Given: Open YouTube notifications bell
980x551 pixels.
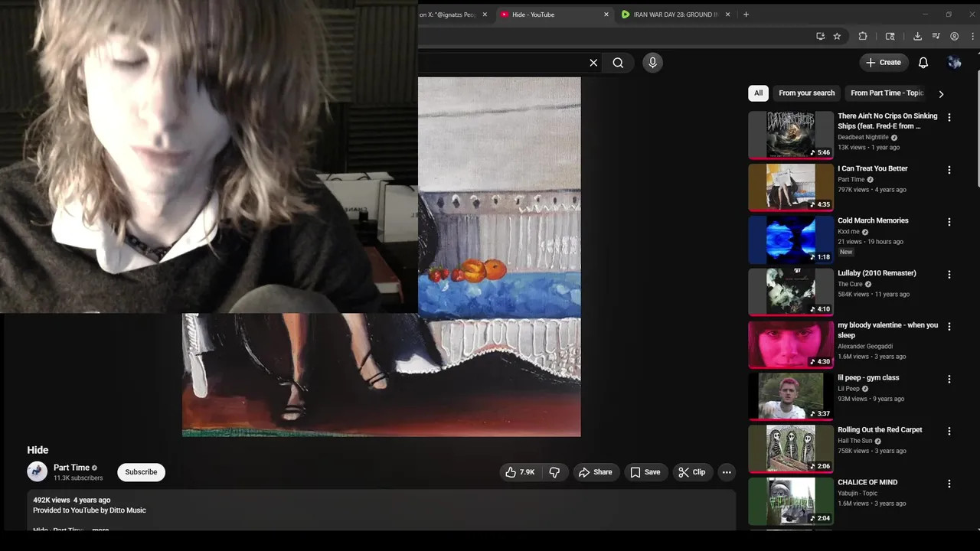Looking at the screenshot, I should (x=923, y=63).
